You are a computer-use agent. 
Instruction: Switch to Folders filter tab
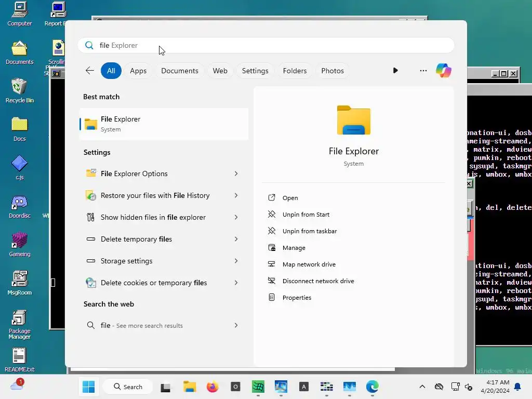tap(295, 71)
